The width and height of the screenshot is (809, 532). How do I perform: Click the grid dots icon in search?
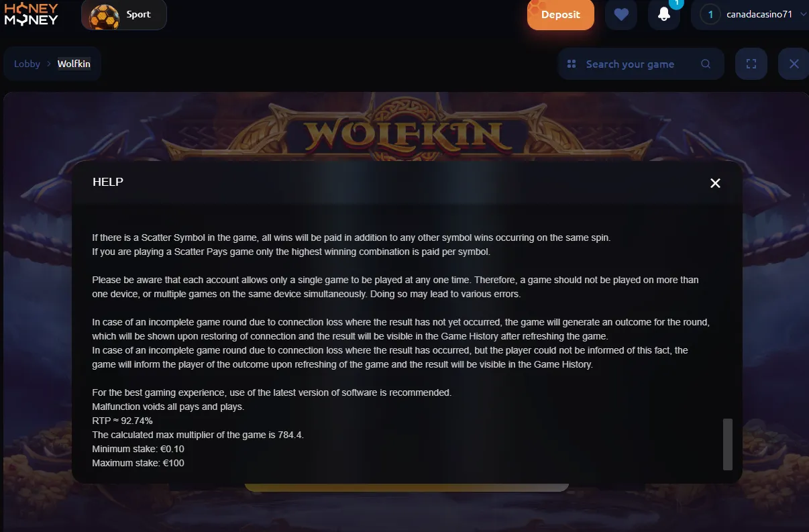(x=572, y=64)
